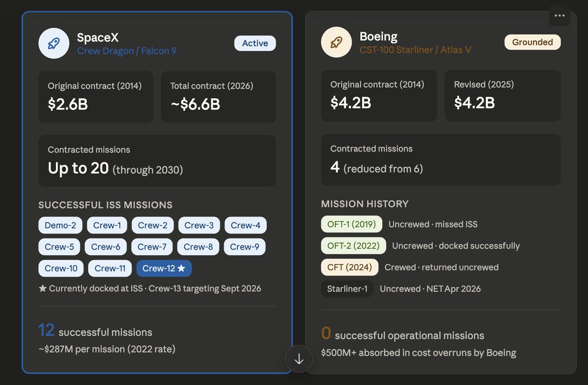Click the Uncrewed · NET Apr 2026 description
The image size is (588, 385).
click(x=430, y=289)
